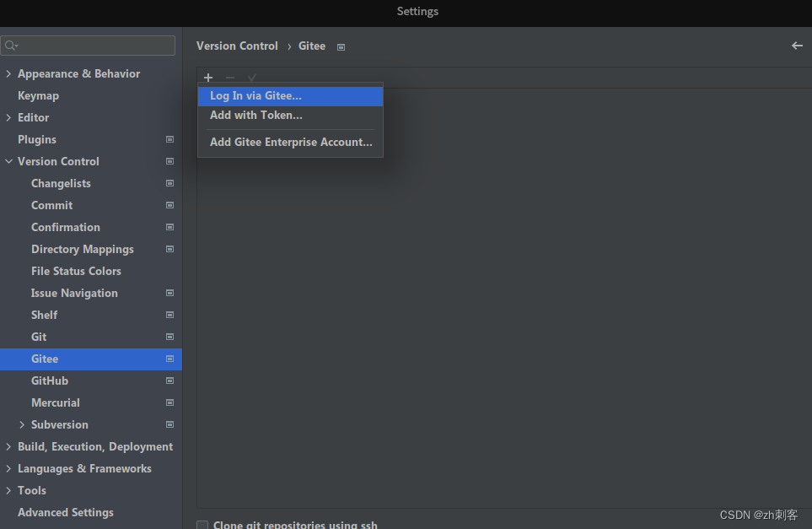Click project-level icon in Version Control row
Screen dimensions: 812x529
pos(169,161)
